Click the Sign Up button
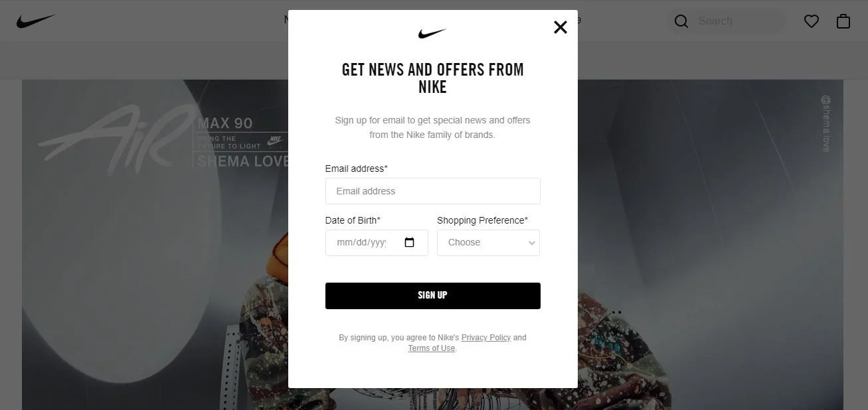This screenshot has height=410, width=868. (432, 295)
